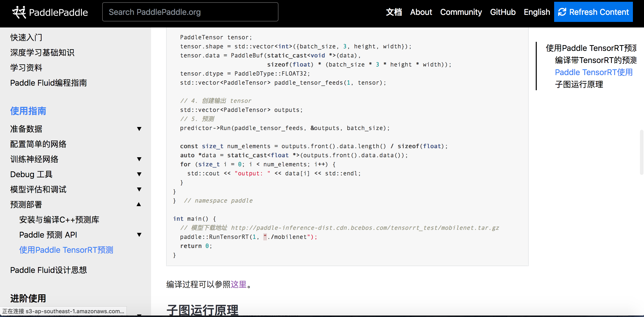Viewport: 644px width, 317px height.
Task: Open the 文档 navigation item
Action: pyautogui.click(x=394, y=12)
